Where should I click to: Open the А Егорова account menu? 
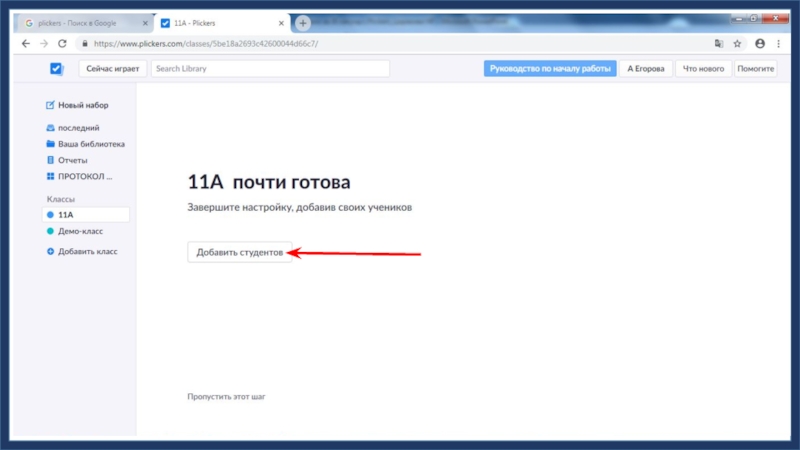pos(645,69)
